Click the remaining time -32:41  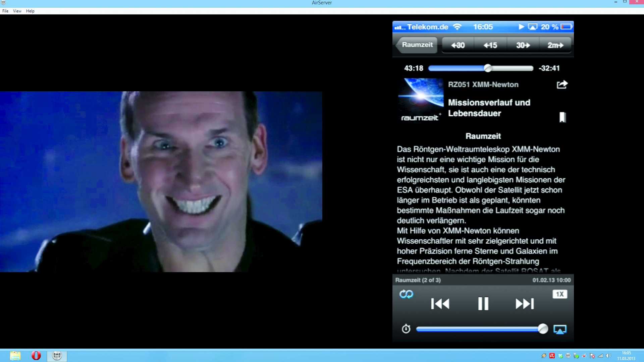click(549, 68)
